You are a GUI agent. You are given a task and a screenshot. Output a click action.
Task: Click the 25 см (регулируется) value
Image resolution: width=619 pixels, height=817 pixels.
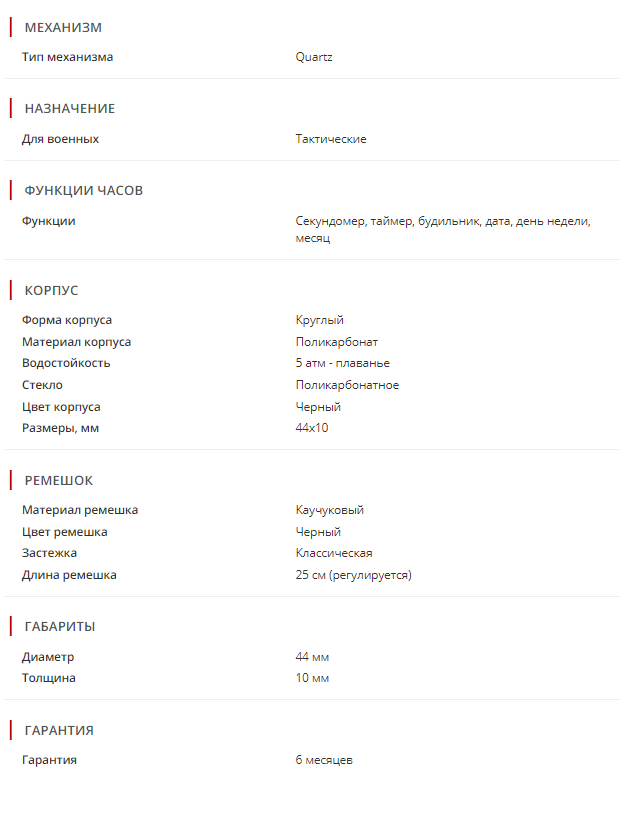[354, 575]
